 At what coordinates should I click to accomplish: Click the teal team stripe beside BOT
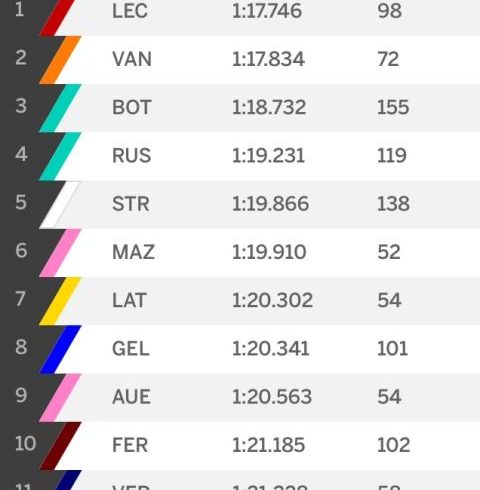pos(60,108)
